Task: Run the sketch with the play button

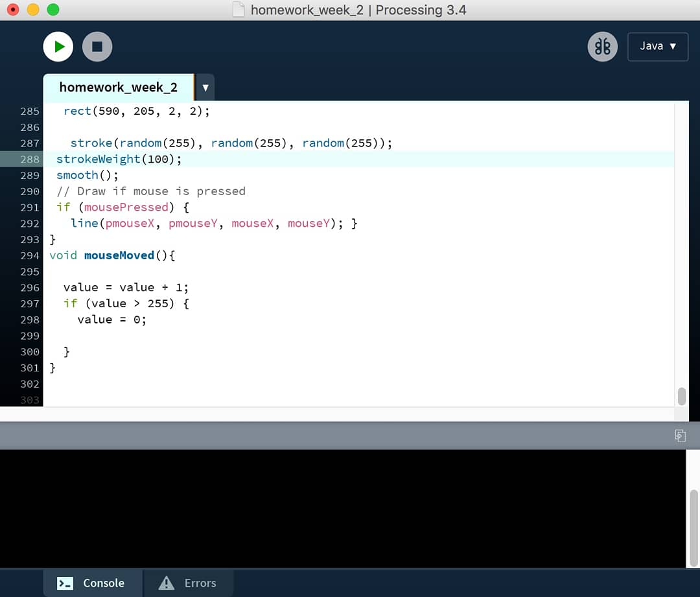Action: pos(58,47)
